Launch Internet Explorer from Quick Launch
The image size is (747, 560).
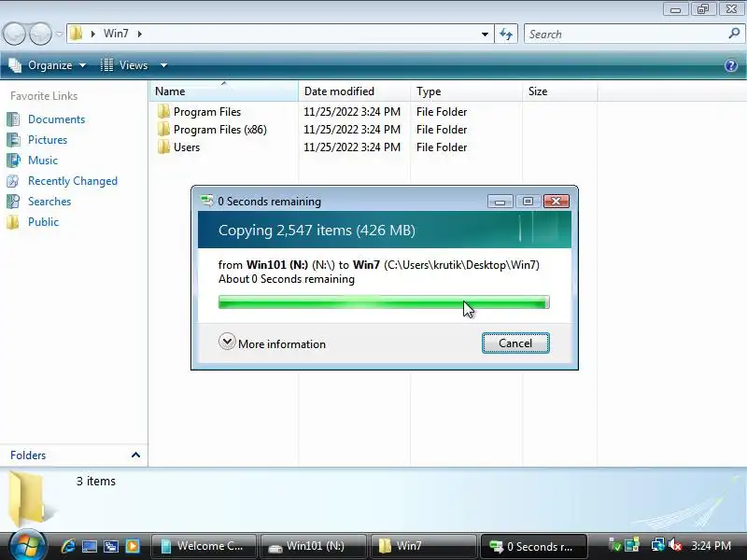(x=68, y=546)
